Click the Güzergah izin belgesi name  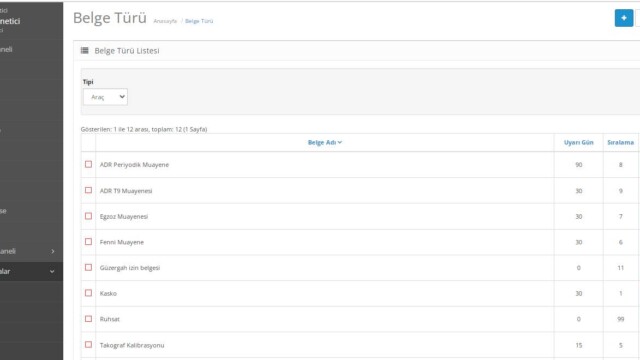[x=130, y=268]
